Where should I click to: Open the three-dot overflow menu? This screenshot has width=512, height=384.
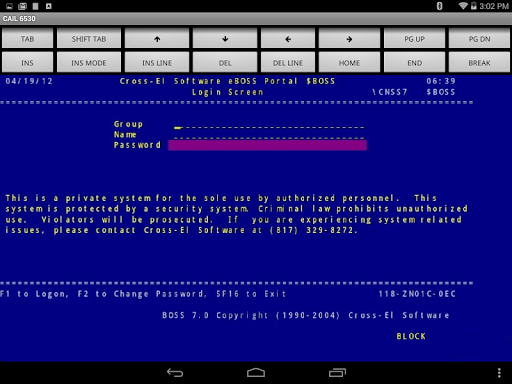click(499, 373)
